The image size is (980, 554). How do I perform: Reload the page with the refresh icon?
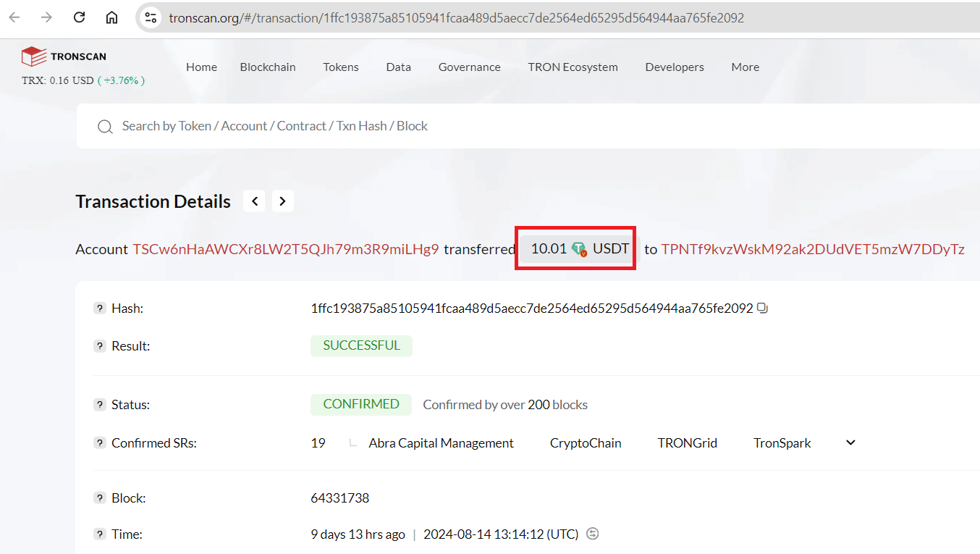coord(80,17)
